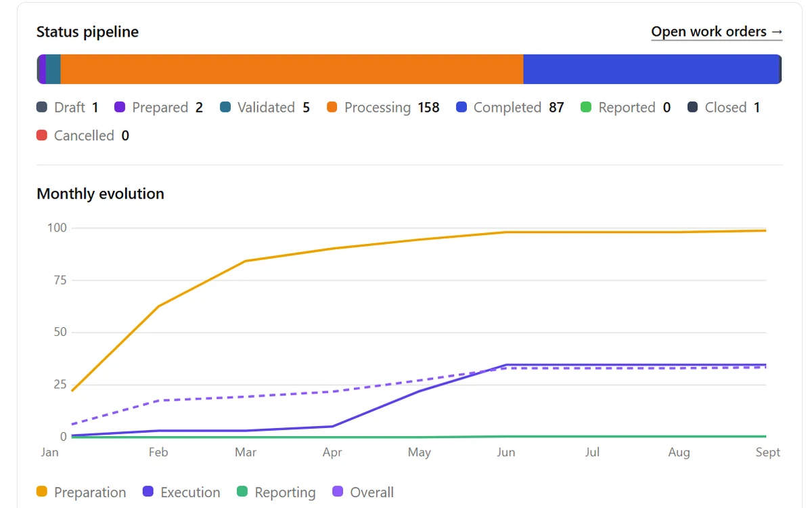
Task: Click the Completed count 87
Action: pyautogui.click(x=556, y=107)
